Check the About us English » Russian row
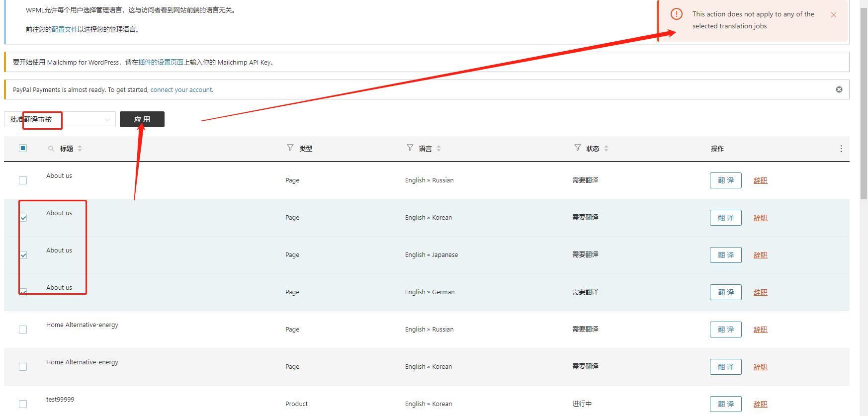868x416 pixels. tap(23, 180)
